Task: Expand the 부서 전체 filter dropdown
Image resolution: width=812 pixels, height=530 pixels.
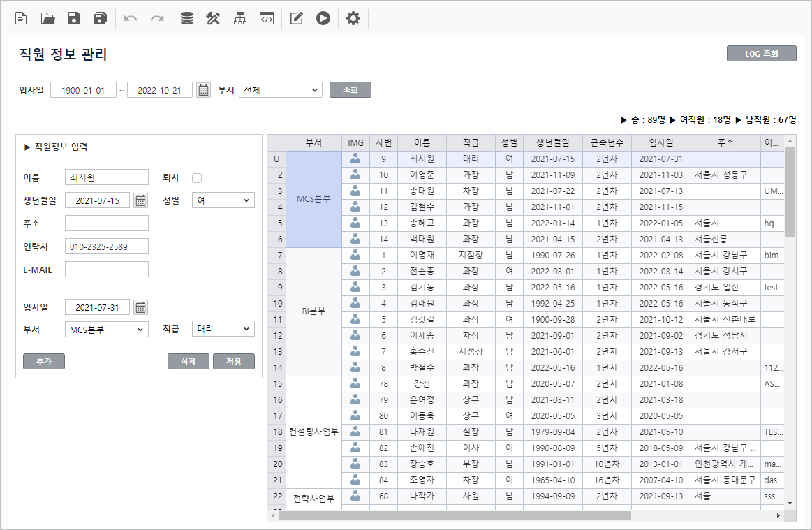Action: tap(280, 90)
